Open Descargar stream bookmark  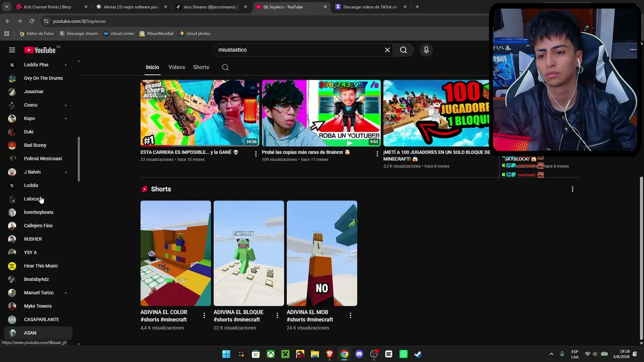click(78, 34)
